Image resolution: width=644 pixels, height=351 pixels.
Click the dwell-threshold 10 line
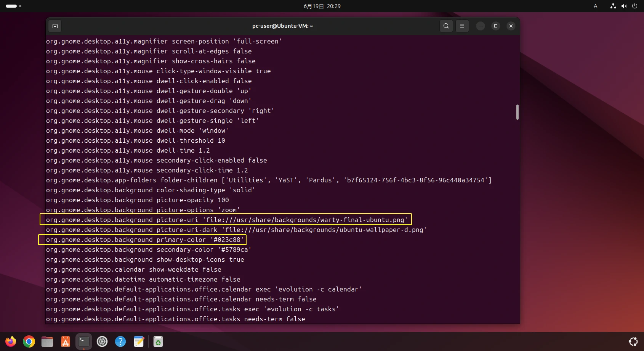coord(136,140)
